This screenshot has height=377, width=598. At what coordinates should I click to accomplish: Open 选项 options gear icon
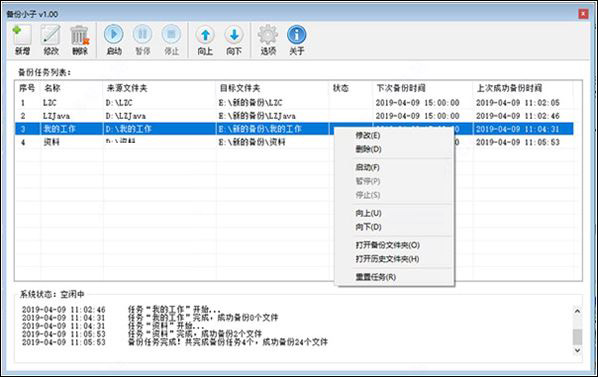268,40
